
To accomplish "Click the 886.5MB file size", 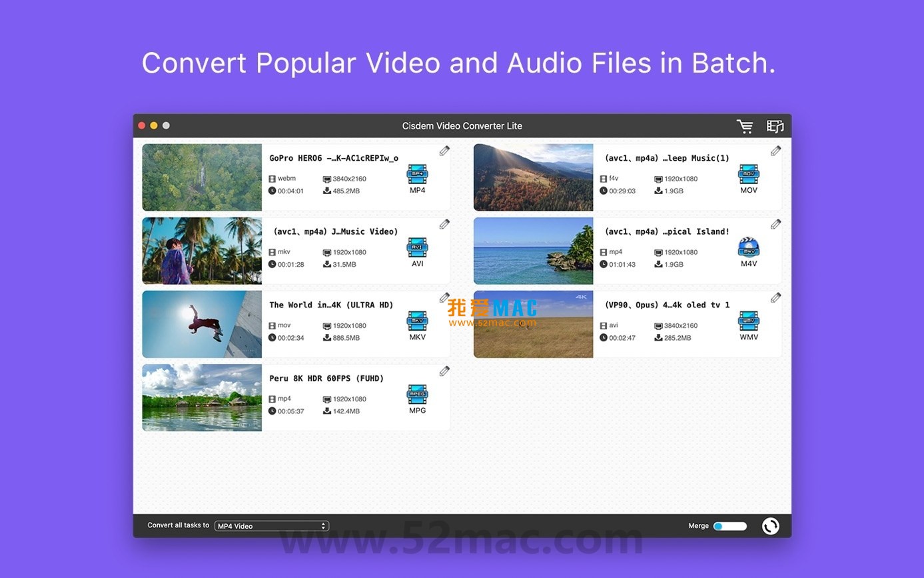I will tap(346, 337).
